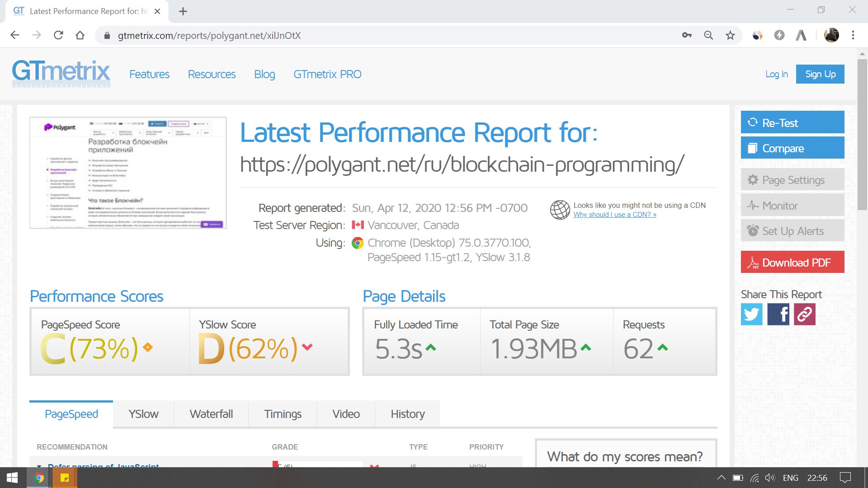This screenshot has width=868, height=488.
Task: Click the Sign Up button
Action: 820,74
